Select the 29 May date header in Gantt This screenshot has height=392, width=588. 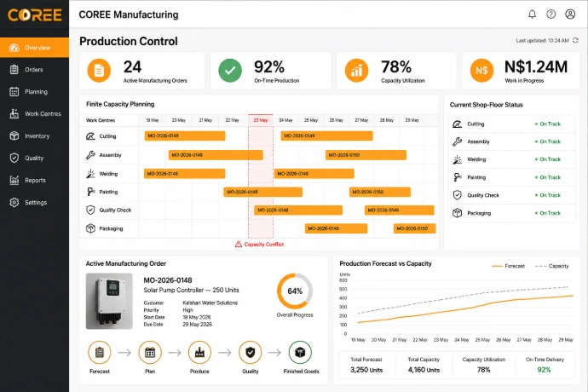[x=412, y=120]
